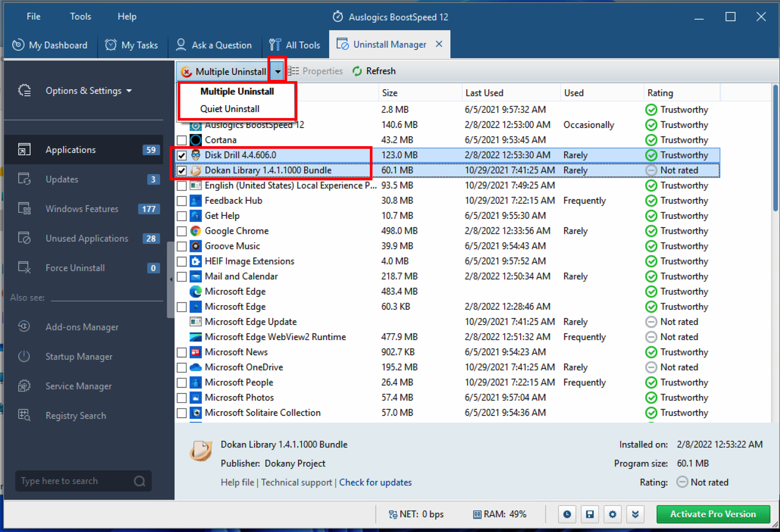Click the save disk icon in status bar
Viewport: 780px width, 532px height.
(590, 514)
